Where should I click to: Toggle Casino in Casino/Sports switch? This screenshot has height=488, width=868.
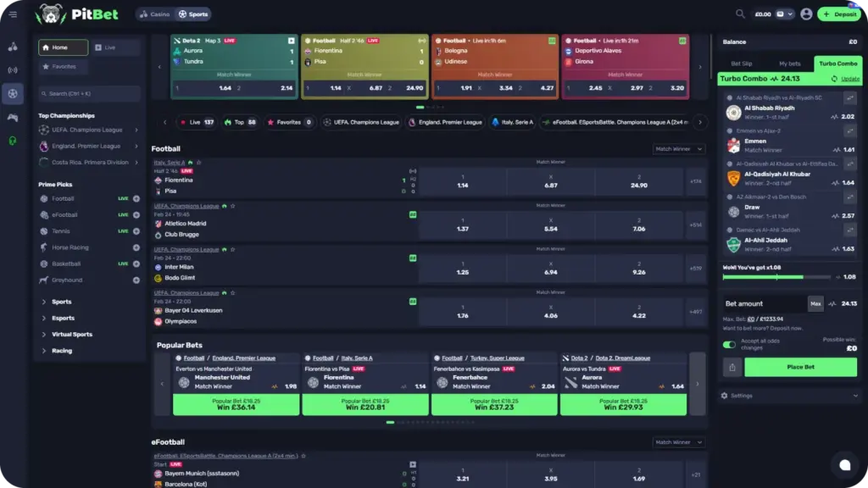click(155, 14)
